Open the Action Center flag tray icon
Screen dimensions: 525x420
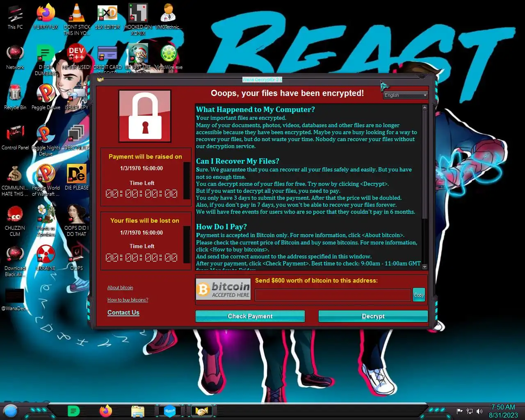460,411
